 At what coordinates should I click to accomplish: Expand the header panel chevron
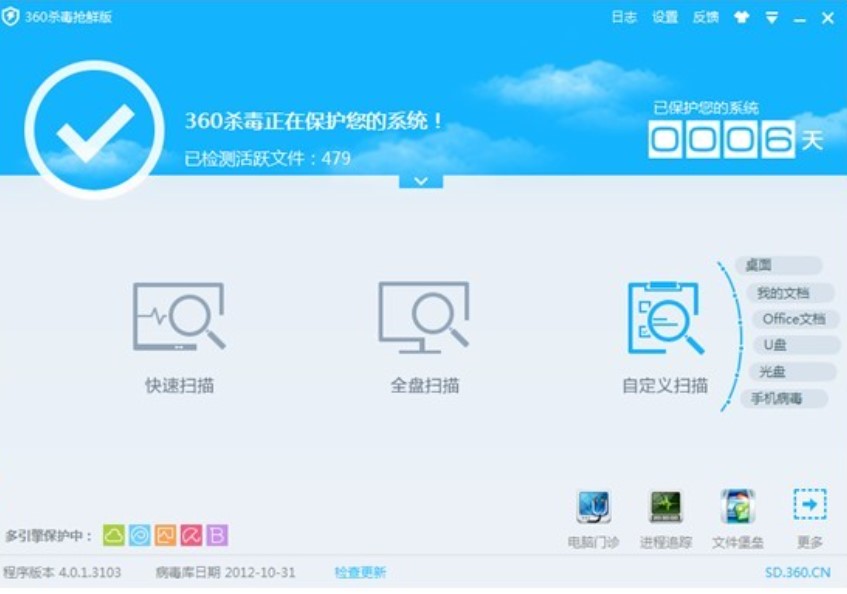pos(421,181)
